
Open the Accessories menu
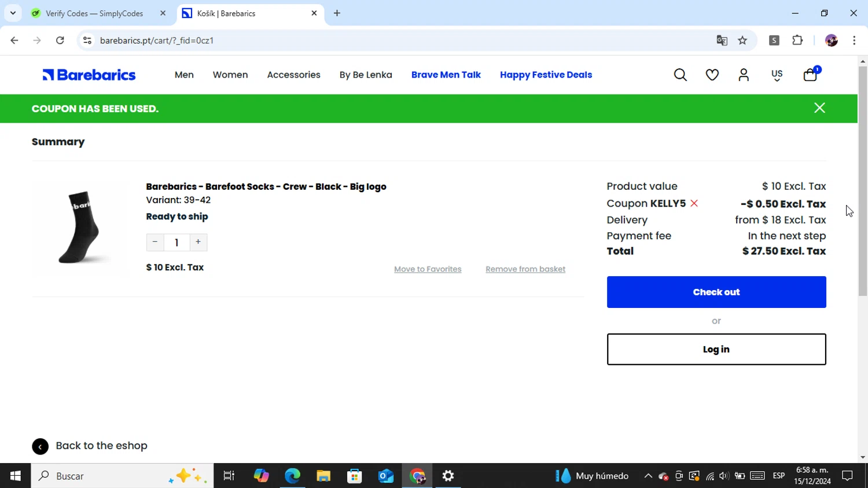click(294, 75)
